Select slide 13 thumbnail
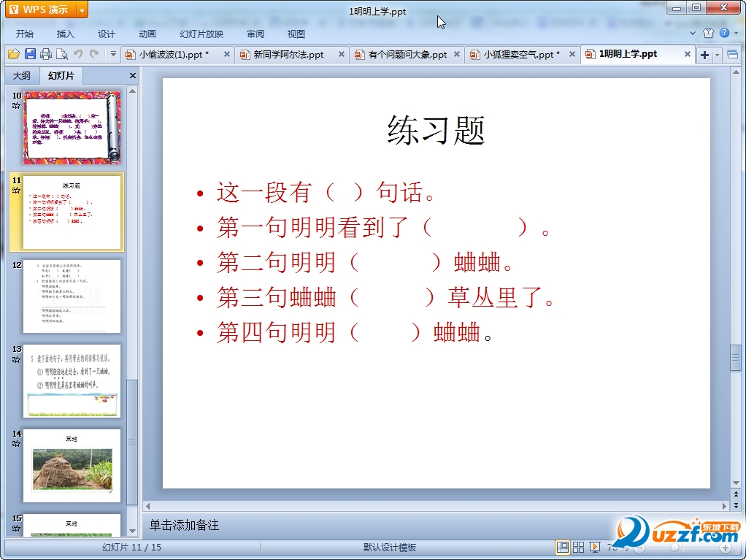Screen dimensions: 746x560 point(72,381)
